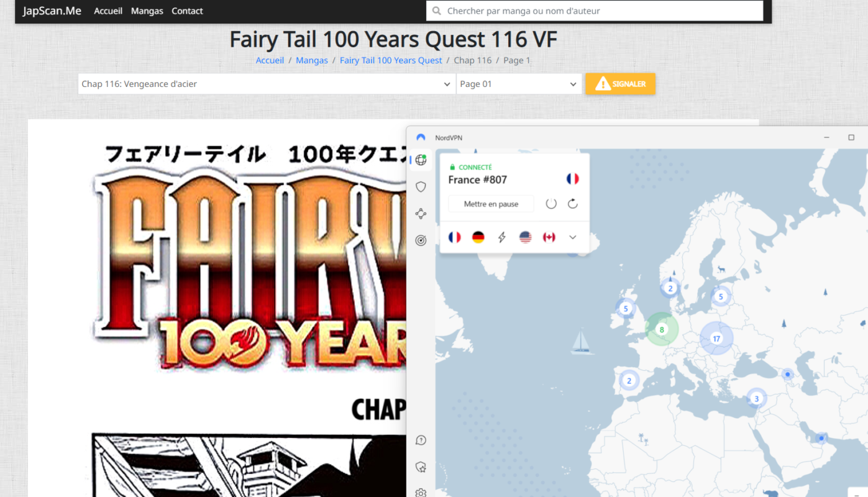Select the Scandinavian cluster showing 2 servers
Screen dimensions: 868x497
[670, 288]
